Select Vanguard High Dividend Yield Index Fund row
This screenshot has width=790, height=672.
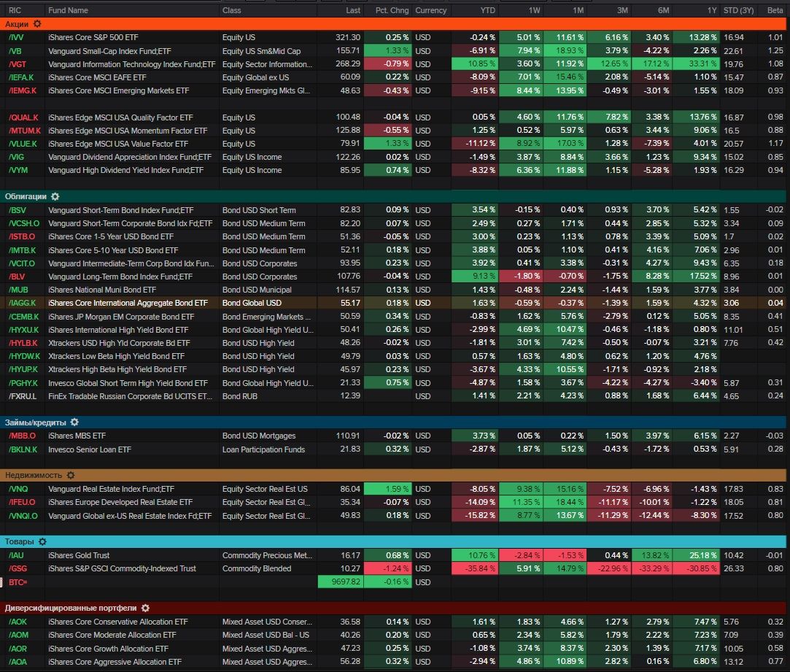[393, 171]
